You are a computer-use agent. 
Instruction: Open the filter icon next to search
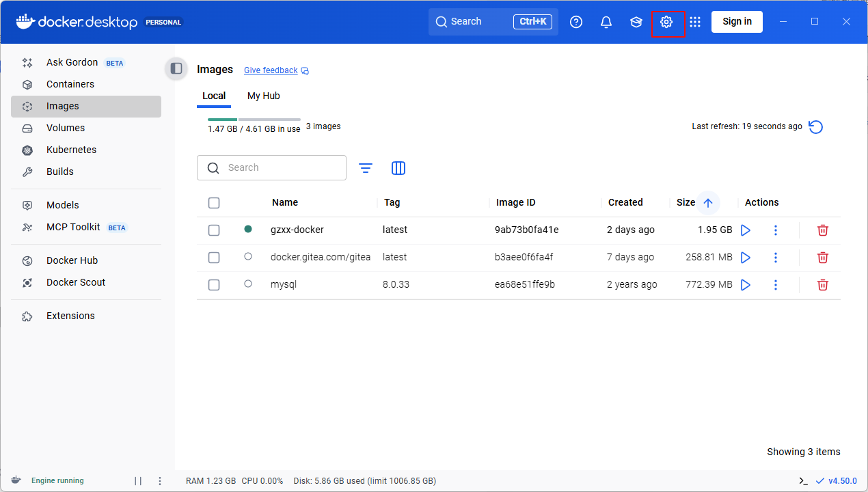pos(366,168)
